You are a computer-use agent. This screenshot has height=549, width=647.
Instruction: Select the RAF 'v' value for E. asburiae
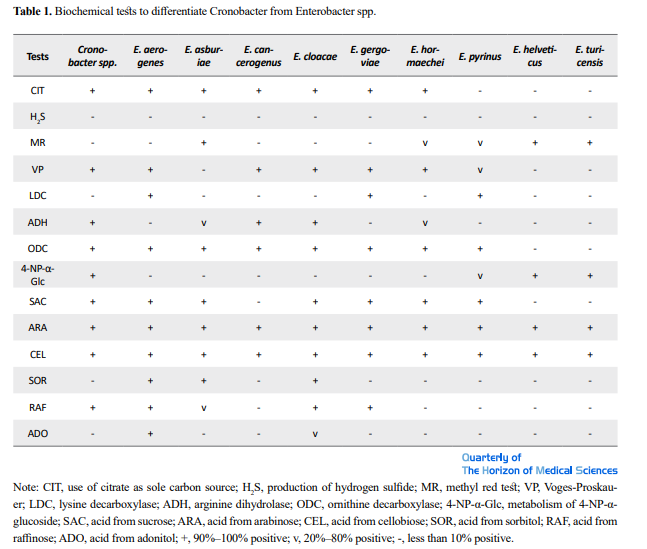click(203, 408)
